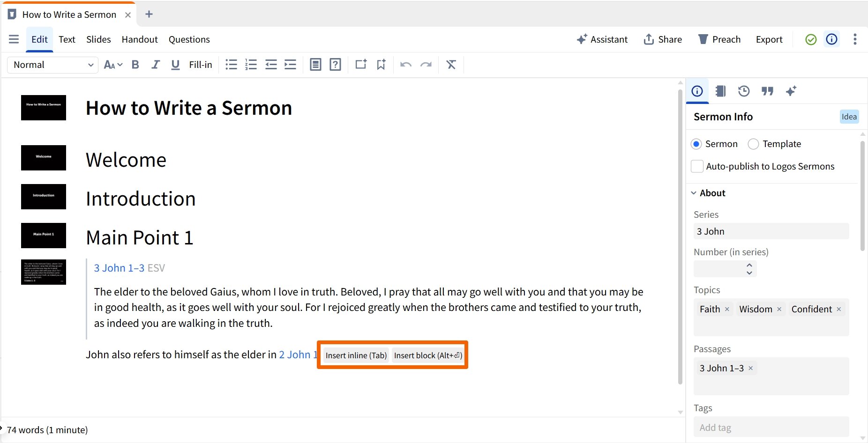Screen dimensions: 868x443
Task: Remove the Wisdom topic
Action: [779, 309]
